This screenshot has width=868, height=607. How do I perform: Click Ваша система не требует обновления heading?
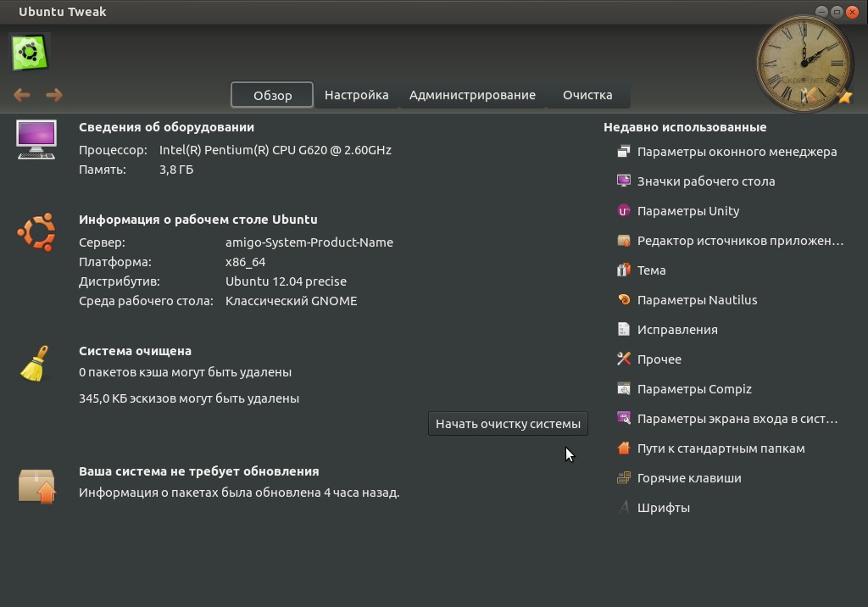[198, 471]
